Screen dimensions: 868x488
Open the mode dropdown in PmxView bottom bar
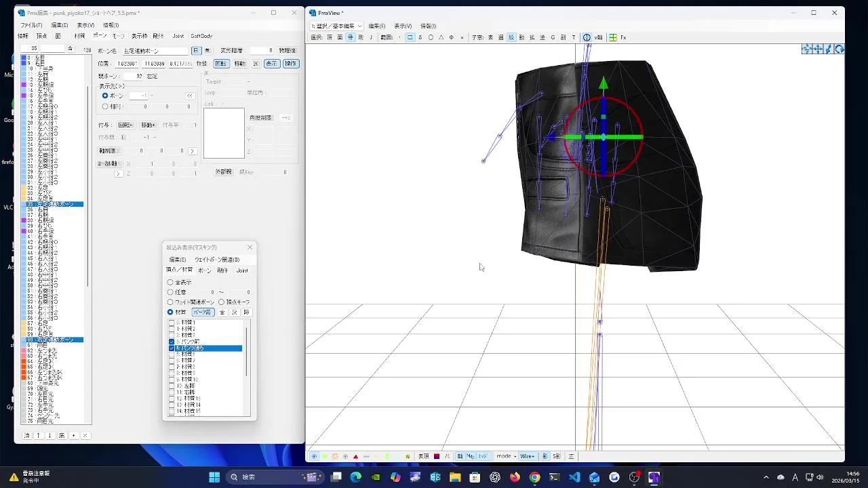pyautogui.click(x=506, y=456)
